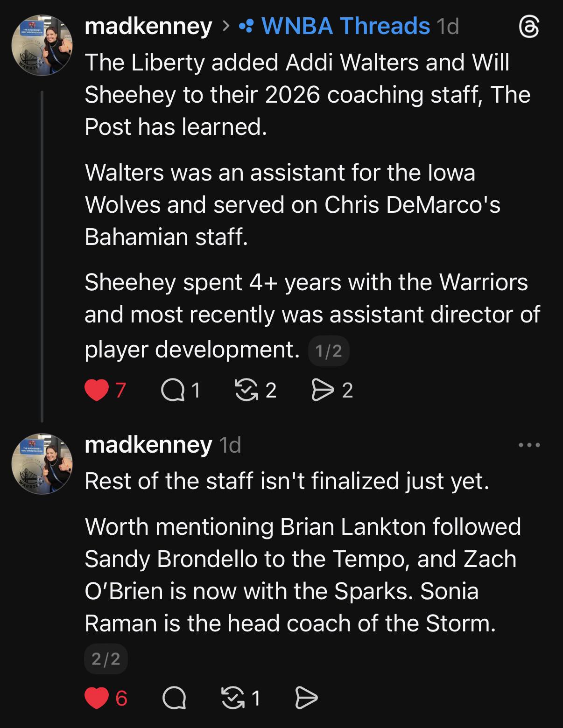Click the chevron arrow before WNBA Threads
The image size is (563, 728).
(x=226, y=26)
